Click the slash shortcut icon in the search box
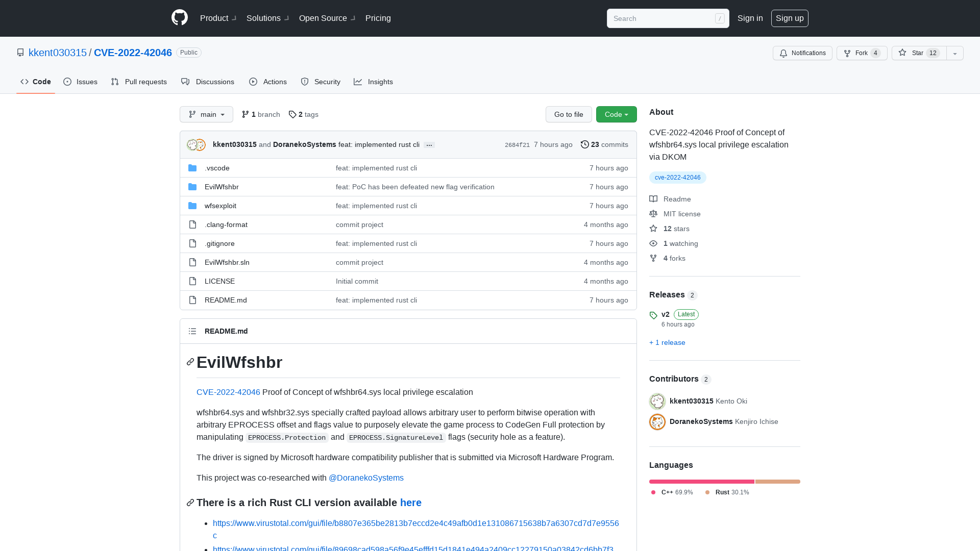Image resolution: width=980 pixels, height=551 pixels. (x=720, y=18)
